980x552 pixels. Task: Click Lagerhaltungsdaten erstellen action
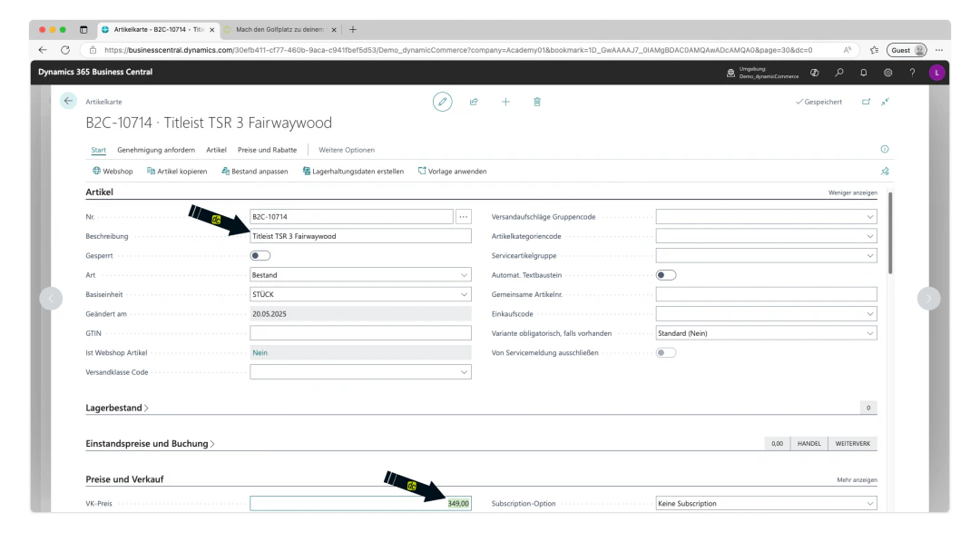click(353, 172)
